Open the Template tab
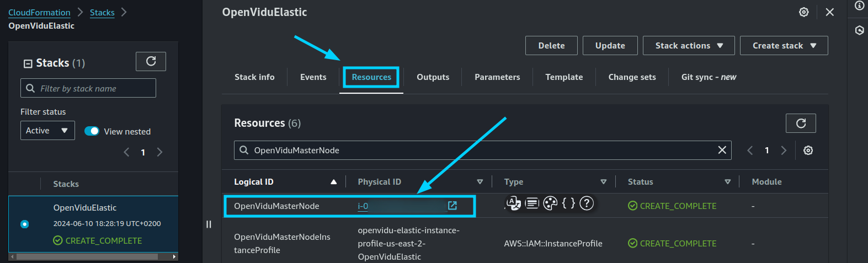 coord(564,77)
